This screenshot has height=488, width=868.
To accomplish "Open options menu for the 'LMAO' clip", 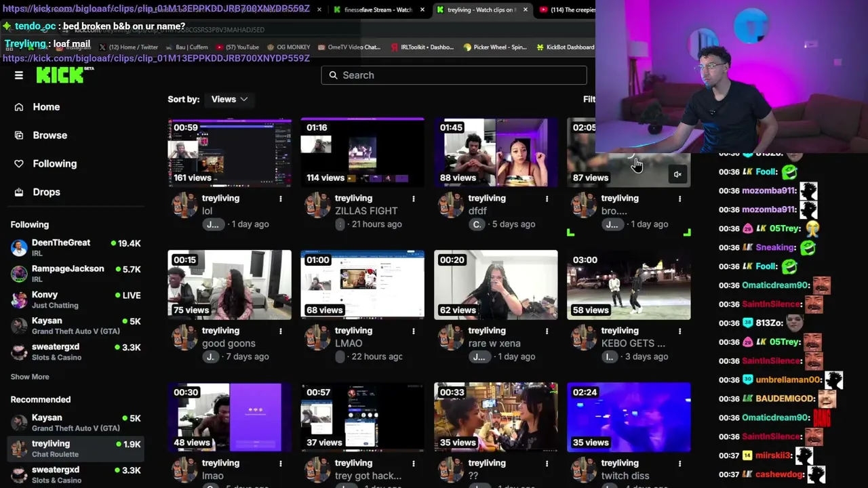I will [413, 331].
